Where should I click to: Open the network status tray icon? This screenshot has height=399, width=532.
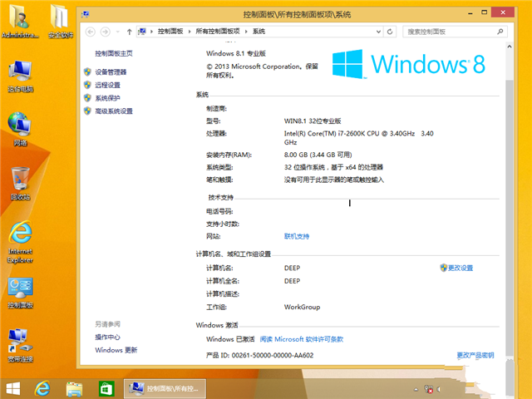(x=429, y=389)
